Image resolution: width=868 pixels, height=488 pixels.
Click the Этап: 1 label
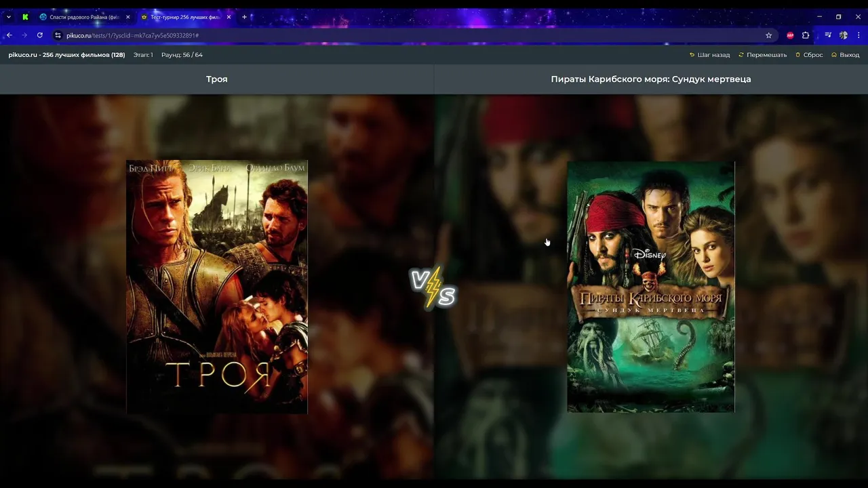143,55
